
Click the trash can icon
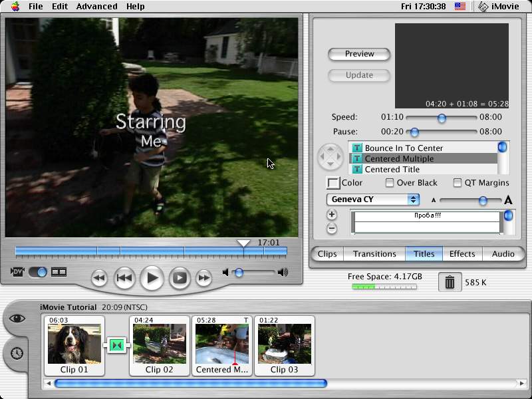450,282
